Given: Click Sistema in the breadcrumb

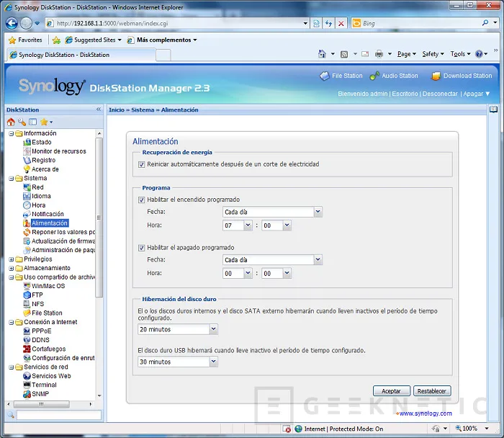Looking at the screenshot, I should (143, 110).
